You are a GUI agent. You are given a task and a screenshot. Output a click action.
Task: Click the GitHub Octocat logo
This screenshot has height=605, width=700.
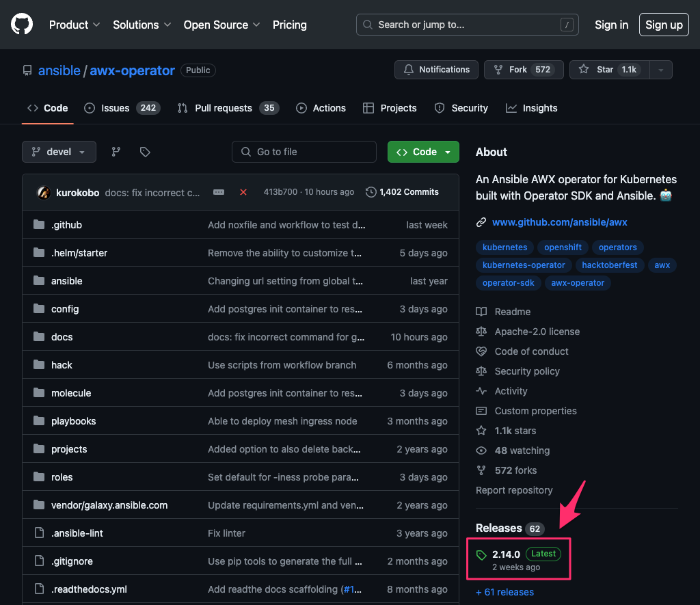coord(21,24)
